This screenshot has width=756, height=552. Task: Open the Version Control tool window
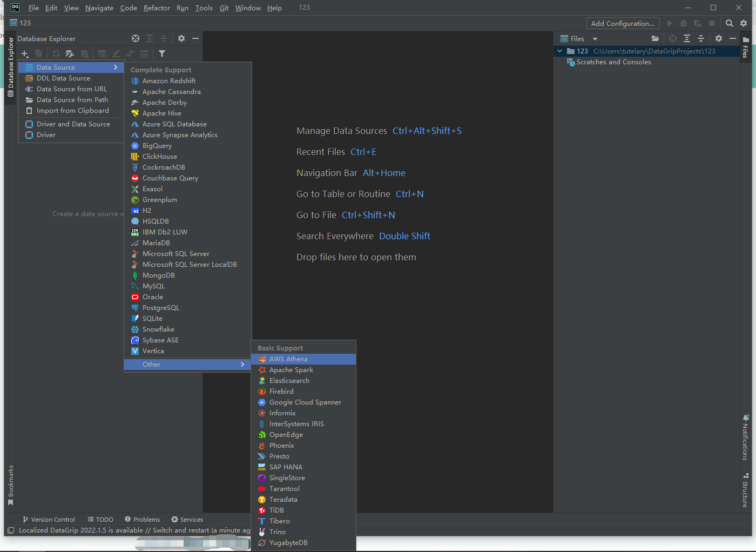(x=49, y=520)
